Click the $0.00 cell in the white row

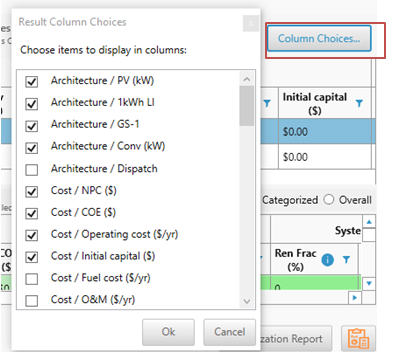click(325, 157)
